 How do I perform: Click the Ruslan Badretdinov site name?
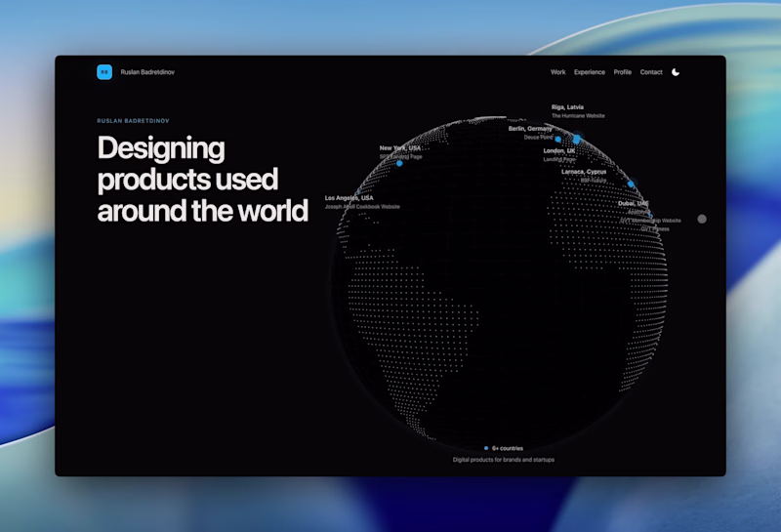point(147,72)
